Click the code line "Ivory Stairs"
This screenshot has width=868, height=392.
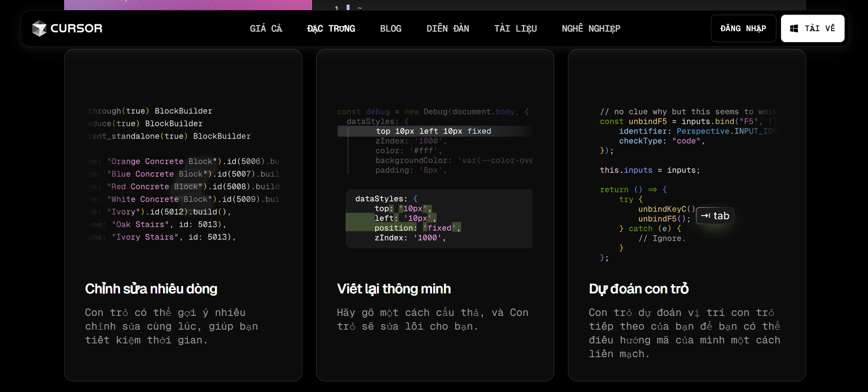pos(162,237)
